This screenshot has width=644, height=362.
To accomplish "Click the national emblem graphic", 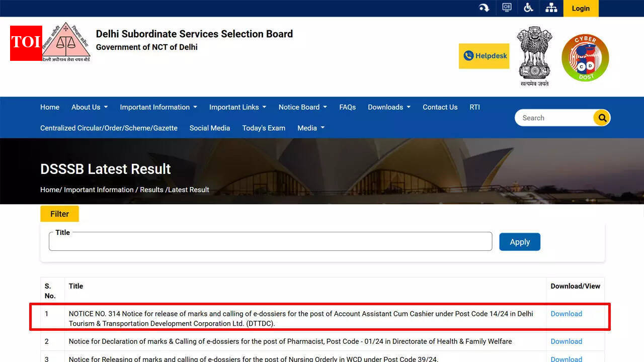I will pos(534,55).
